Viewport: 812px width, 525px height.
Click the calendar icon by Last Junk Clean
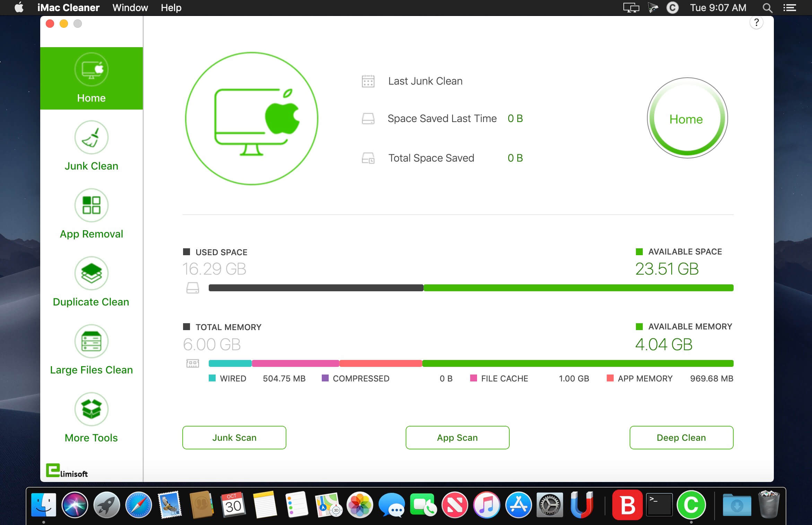point(368,81)
